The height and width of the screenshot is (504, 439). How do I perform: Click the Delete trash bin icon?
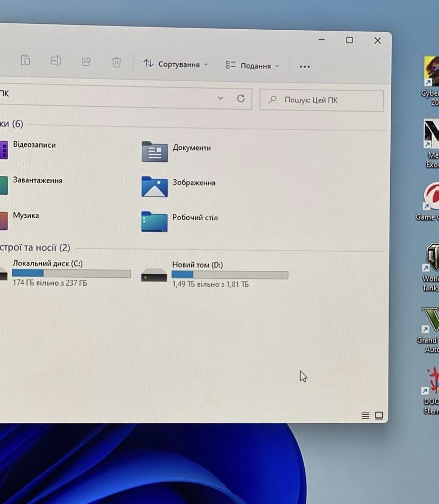tap(116, 62)
